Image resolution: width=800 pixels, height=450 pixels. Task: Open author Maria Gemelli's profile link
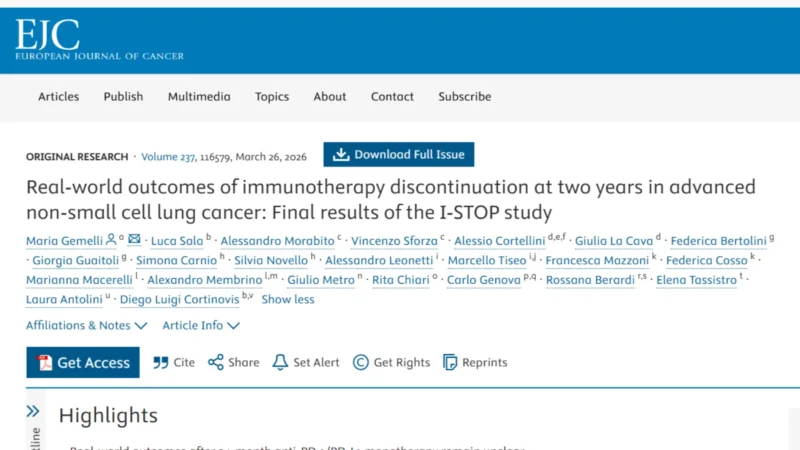[x=64, y=241]
